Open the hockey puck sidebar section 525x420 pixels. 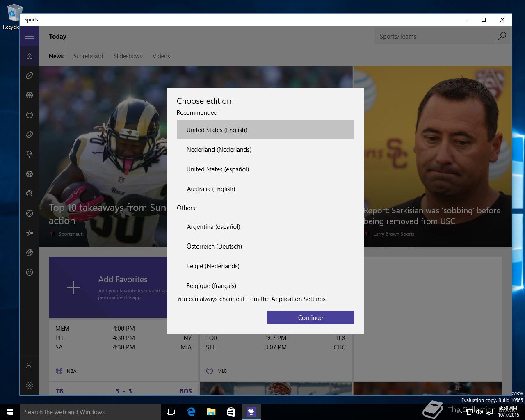tap(30, 135)
